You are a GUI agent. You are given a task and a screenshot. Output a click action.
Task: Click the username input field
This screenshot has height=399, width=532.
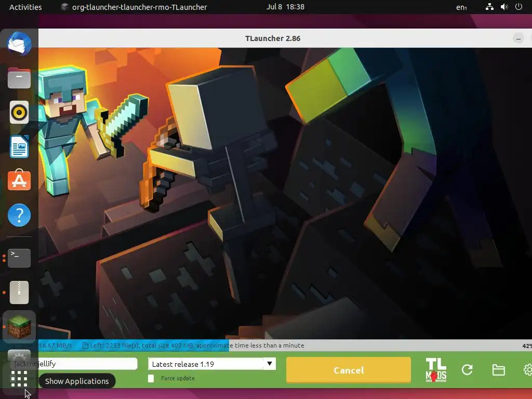(x=75, y=364)
